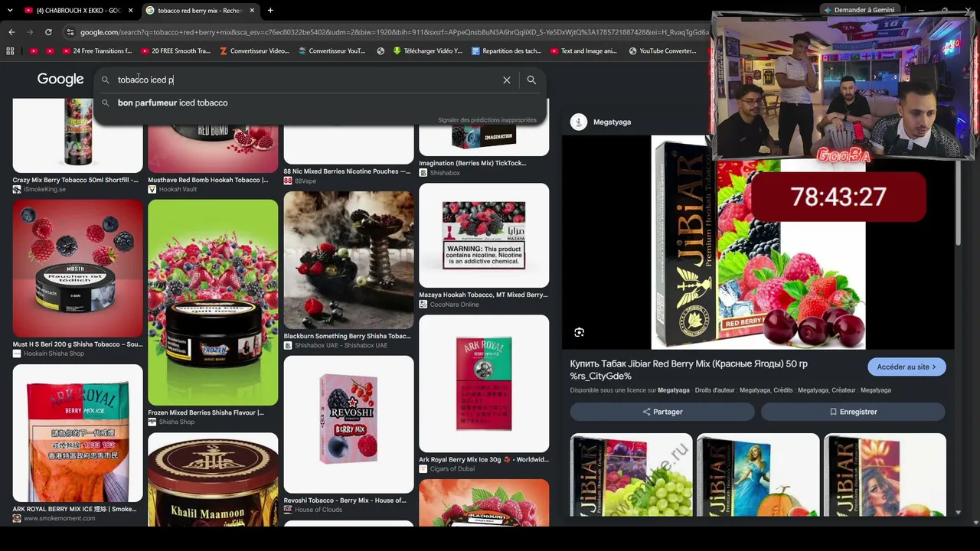Screen dimensions: 980x551
Task: Reload the Google search page
Action: coord(48,32)
